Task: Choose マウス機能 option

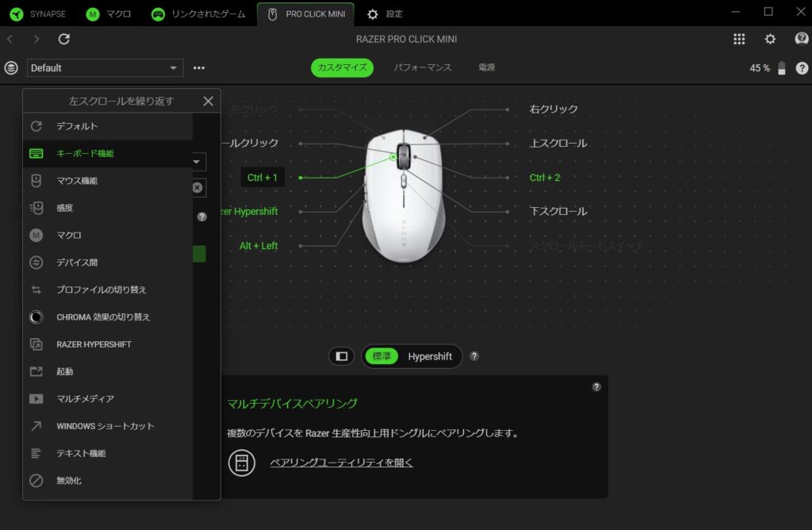Action: coord(108,181)
